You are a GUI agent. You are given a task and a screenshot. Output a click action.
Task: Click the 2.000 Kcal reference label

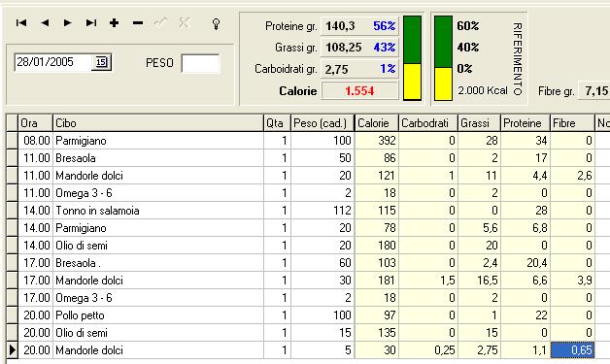pos(483,90)
